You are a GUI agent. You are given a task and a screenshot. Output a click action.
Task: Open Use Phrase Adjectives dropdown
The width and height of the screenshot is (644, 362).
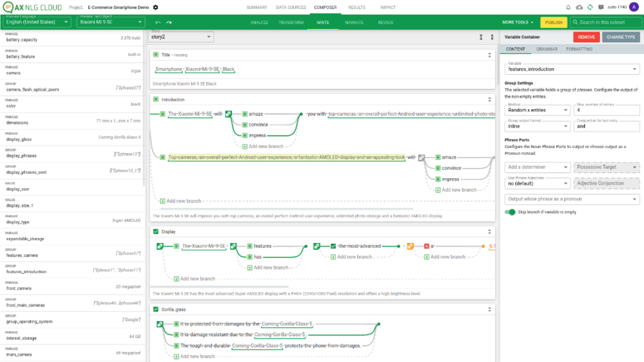pyautogui.click(x=537, y=183)
